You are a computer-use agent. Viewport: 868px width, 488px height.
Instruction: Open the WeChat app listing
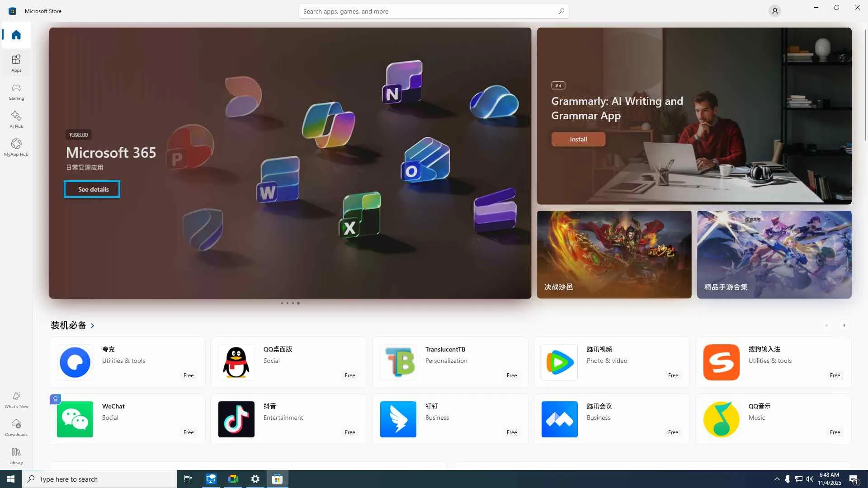pyautogui.click(x=127, y=419)
